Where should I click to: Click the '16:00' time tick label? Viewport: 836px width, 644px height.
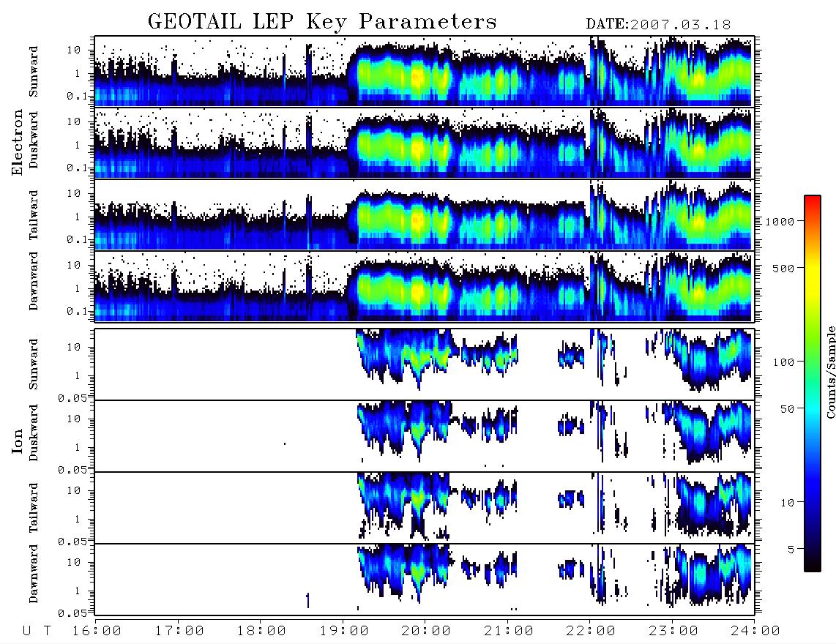pyautogui.click(x=97, y=632)
